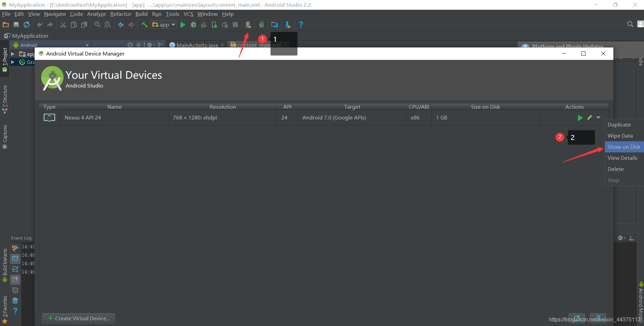Click the Forward navigation arrow icon

point(131,25)
